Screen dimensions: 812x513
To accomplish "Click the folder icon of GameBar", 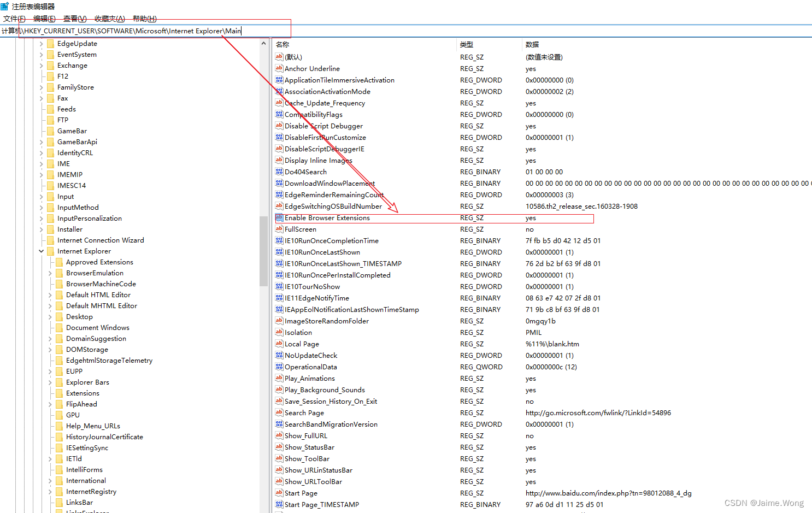I will point(50,131).
